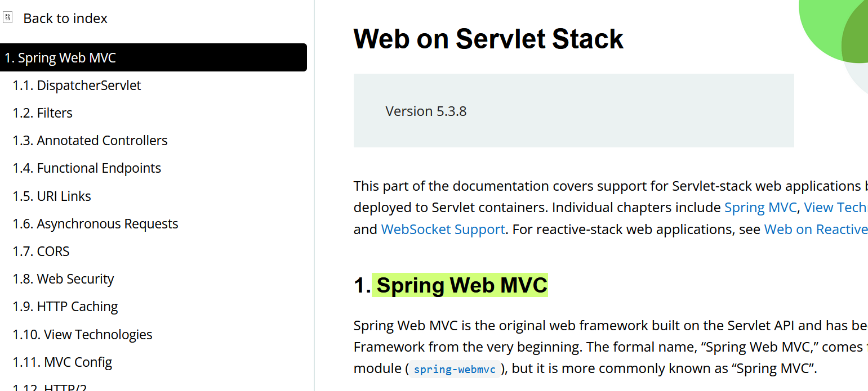Jump to 1.3. Annotated Controllers
The image size is (868, 391).
tap(90, 141)
